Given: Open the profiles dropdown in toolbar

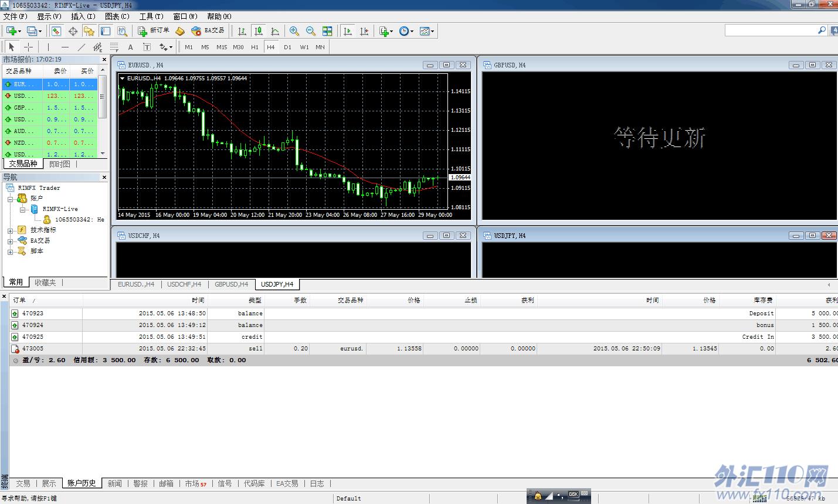Looking at the screenshot, I should click(x=34, y=31).
